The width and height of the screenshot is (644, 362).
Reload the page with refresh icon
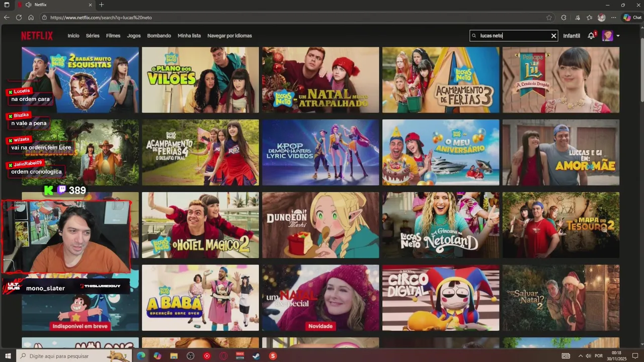tap(19, 17)
